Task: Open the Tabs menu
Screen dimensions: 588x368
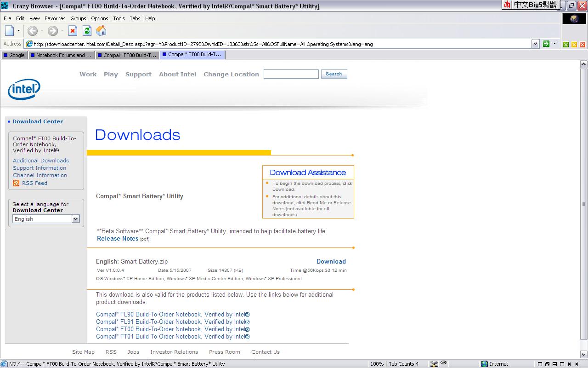Action: [x=135, y=18]
